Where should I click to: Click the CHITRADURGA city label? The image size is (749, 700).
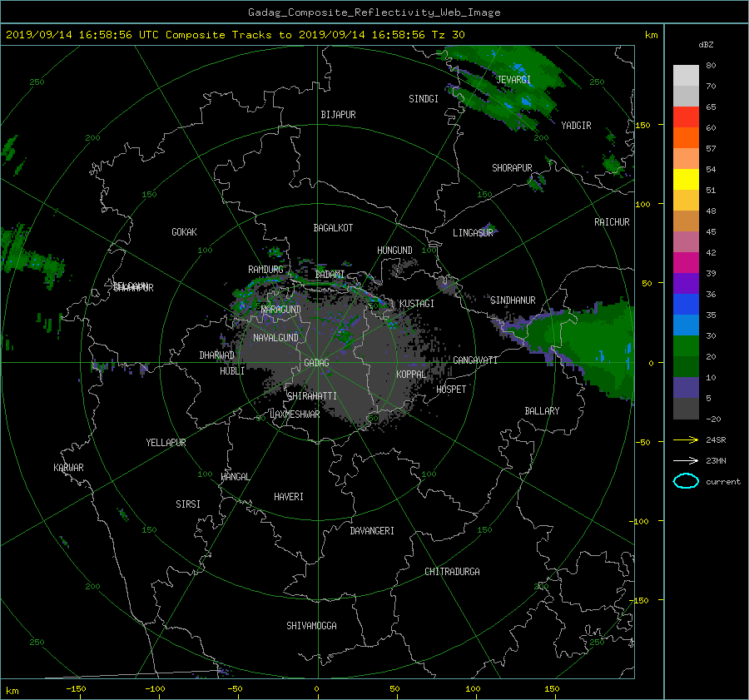452,572
